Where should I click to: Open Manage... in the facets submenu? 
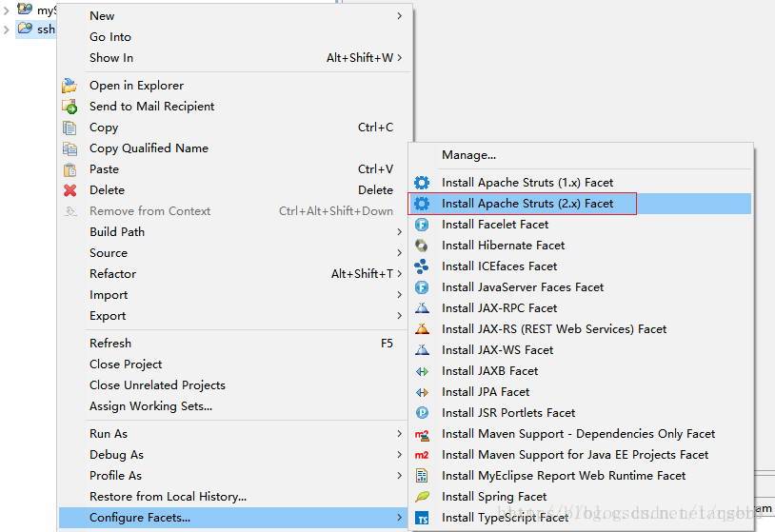tap(581, 155)
